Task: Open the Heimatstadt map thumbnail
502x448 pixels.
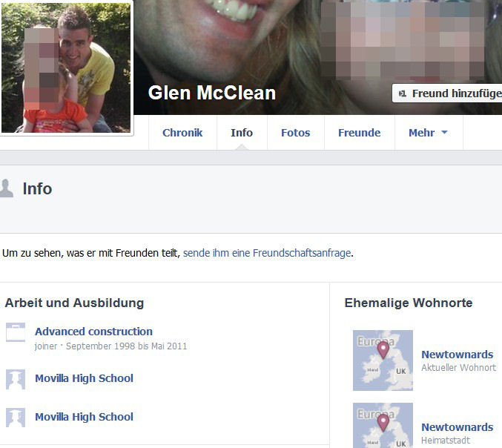Action: click(x=383, y=425)
